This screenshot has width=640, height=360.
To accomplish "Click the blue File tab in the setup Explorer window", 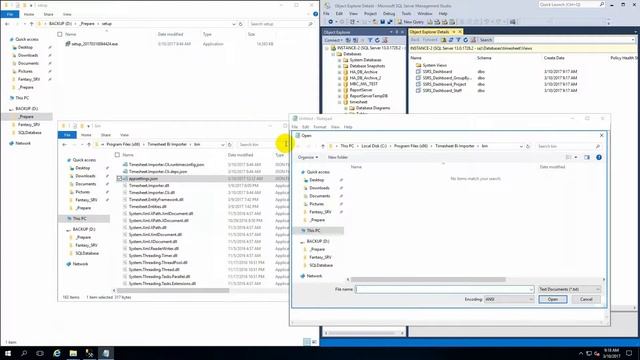I will pos(10,14).
